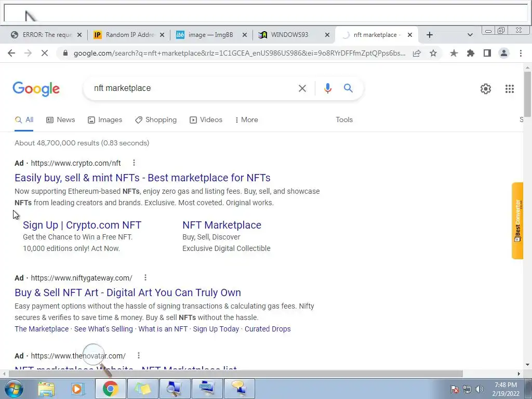Expand the More search filters
Image resolution: width=532 pixels, height=399 pixels.
[x=246, y=120]
